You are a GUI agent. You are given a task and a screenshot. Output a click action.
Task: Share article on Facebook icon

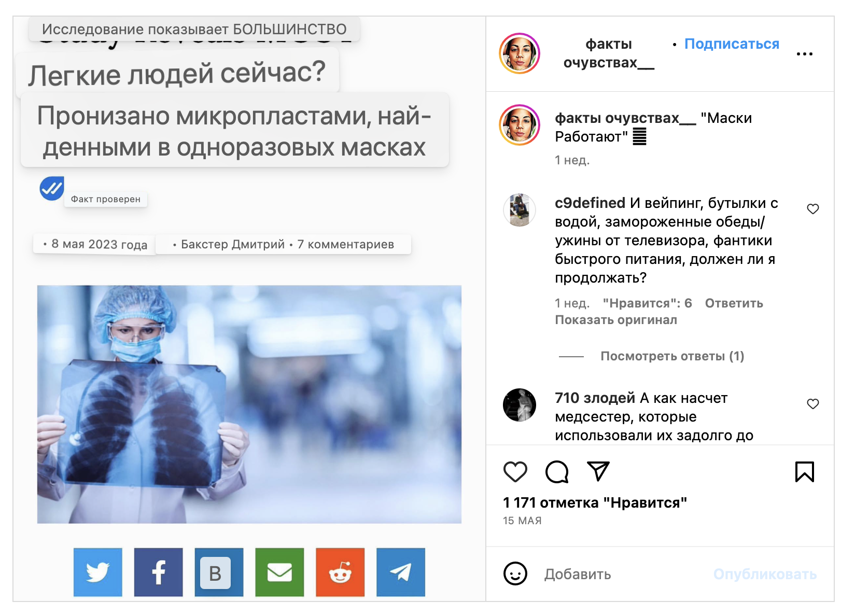159,572
